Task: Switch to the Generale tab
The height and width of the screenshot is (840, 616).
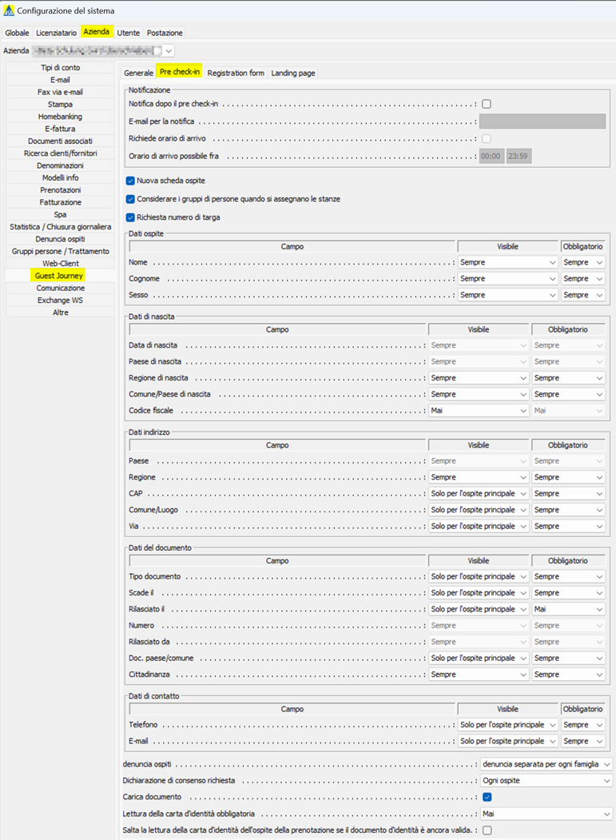Action: click(138, 73)
